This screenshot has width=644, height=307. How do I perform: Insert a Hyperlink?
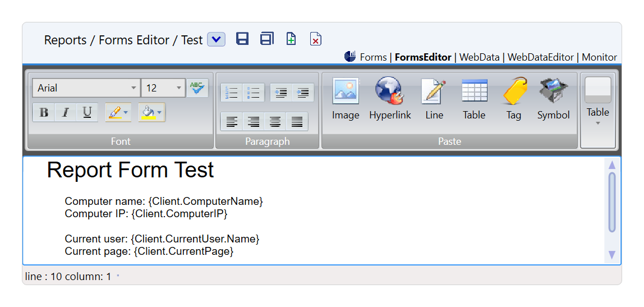tap(390, 99)
